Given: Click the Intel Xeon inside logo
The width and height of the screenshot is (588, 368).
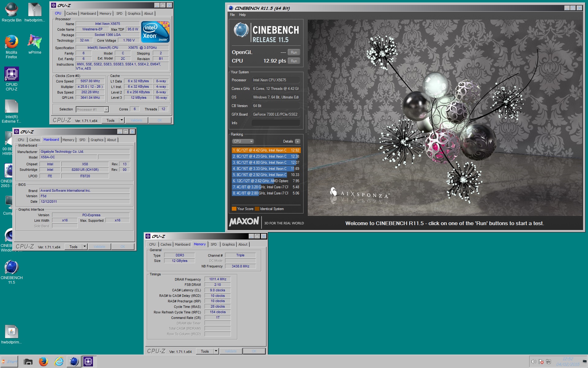Looking at the screenshot, I should [155, 32].
